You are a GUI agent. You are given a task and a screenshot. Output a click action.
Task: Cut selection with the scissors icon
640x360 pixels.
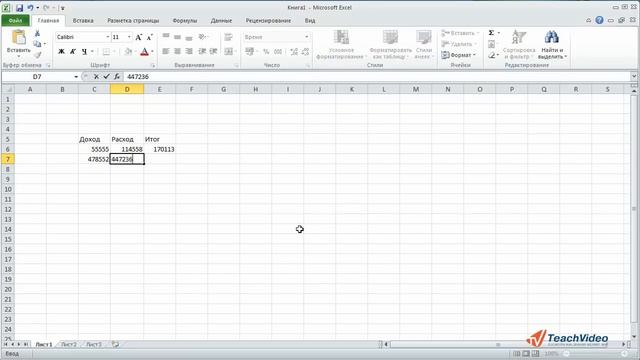tap(37, 33)
